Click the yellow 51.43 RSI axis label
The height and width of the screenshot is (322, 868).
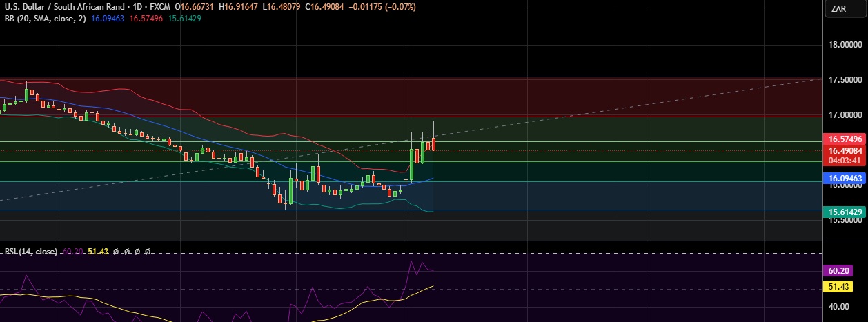[x=838, y=286]
